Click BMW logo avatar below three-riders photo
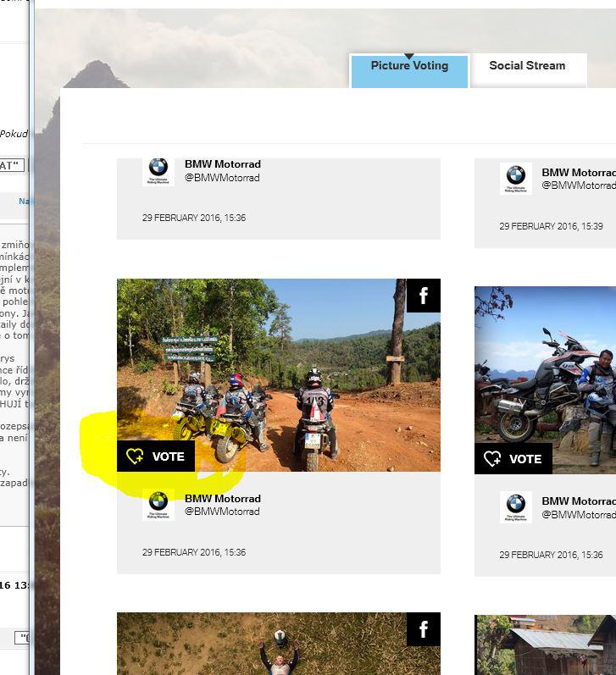This screenshot has height=675, width=616. click(158, 505)
